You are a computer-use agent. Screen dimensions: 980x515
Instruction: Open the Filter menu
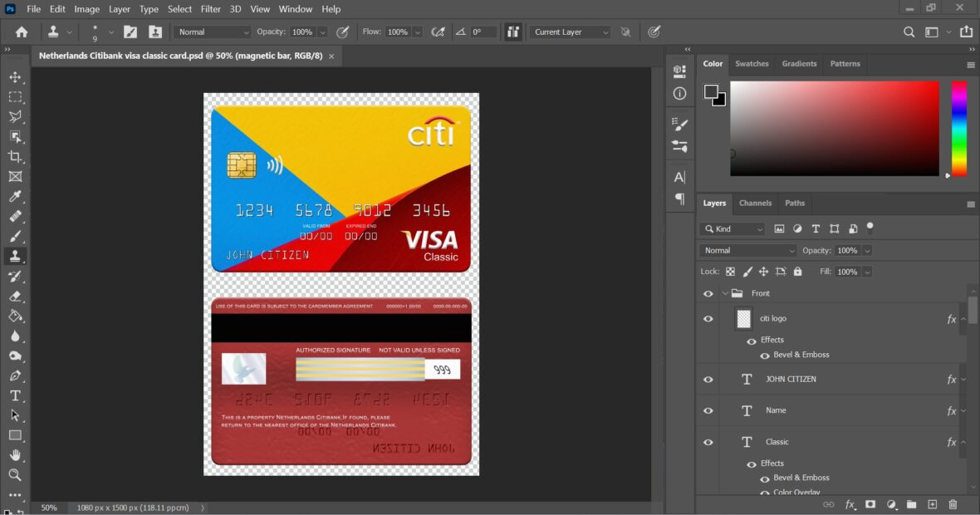coord(210,9)
